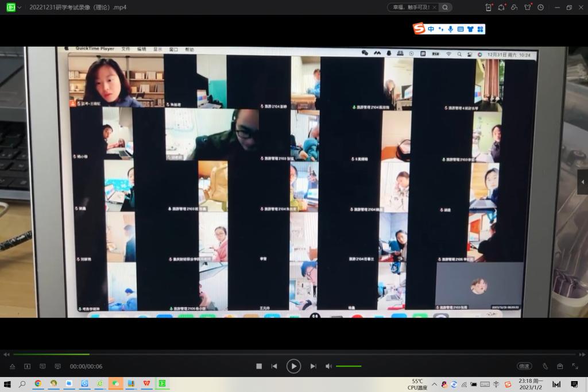
Task: Expand the player logo main menu arrow
Action: click(20, 7)
